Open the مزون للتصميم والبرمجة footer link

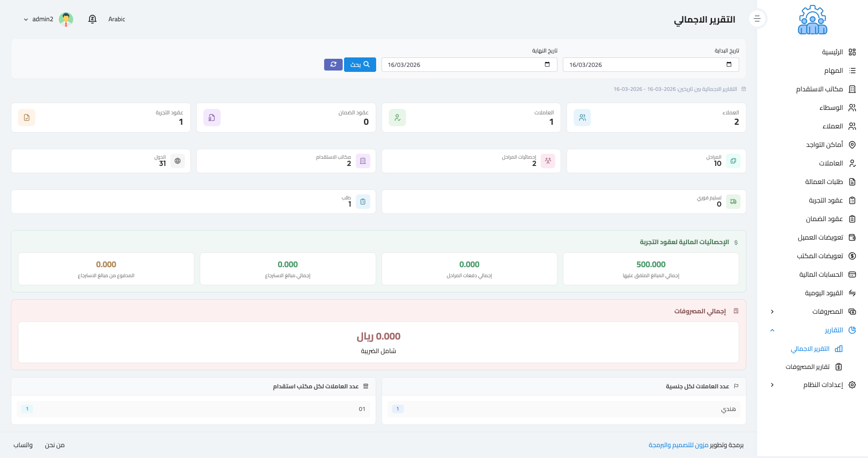[x=678, y=445]
